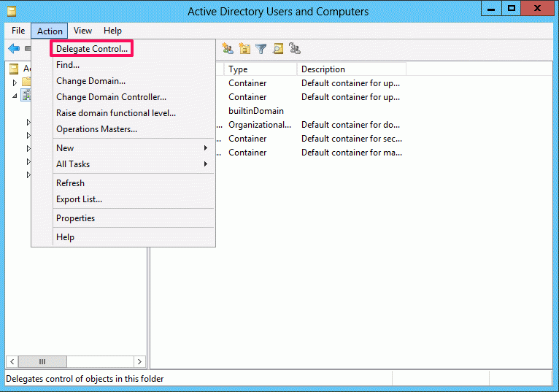The image size is (559, 392).
Task: Open the View menu
Action: pos(82,31)
